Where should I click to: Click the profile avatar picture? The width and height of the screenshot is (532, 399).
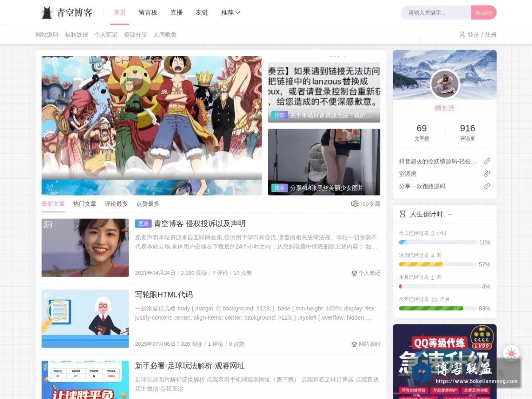(445, 84)
